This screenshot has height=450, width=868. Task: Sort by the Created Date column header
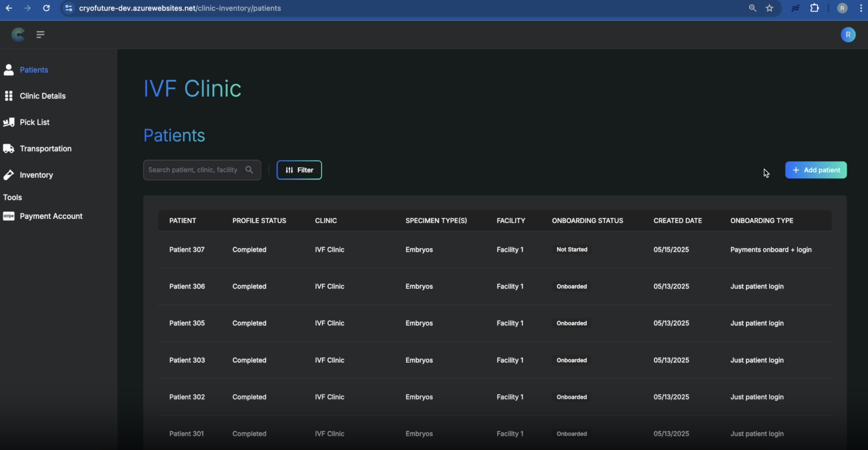[677, 221]
